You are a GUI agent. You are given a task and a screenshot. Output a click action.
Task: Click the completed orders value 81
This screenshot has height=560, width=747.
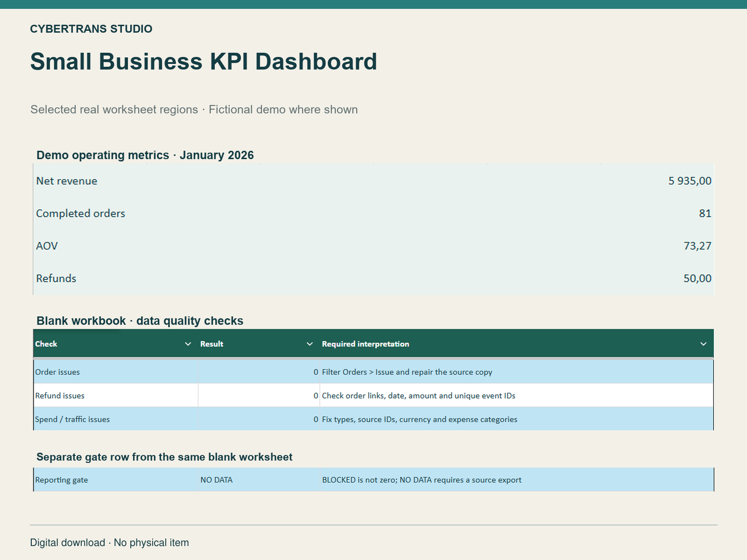(x=705, y=213)
